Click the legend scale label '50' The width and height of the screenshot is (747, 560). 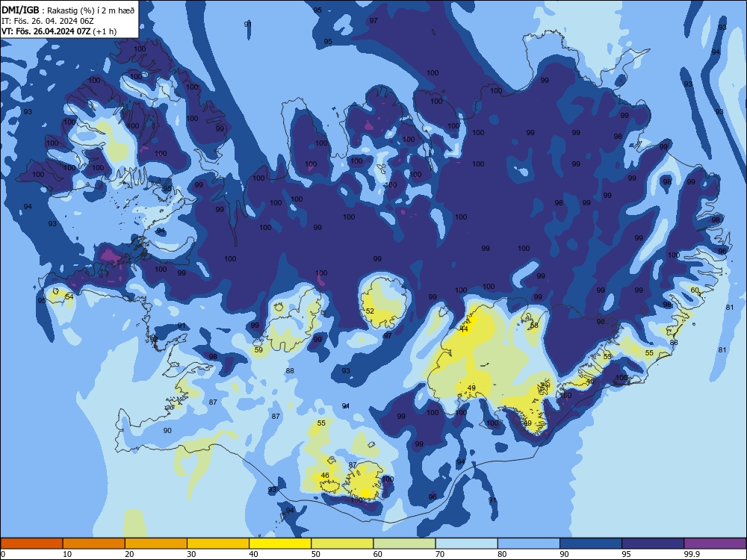tap(316, 554)
